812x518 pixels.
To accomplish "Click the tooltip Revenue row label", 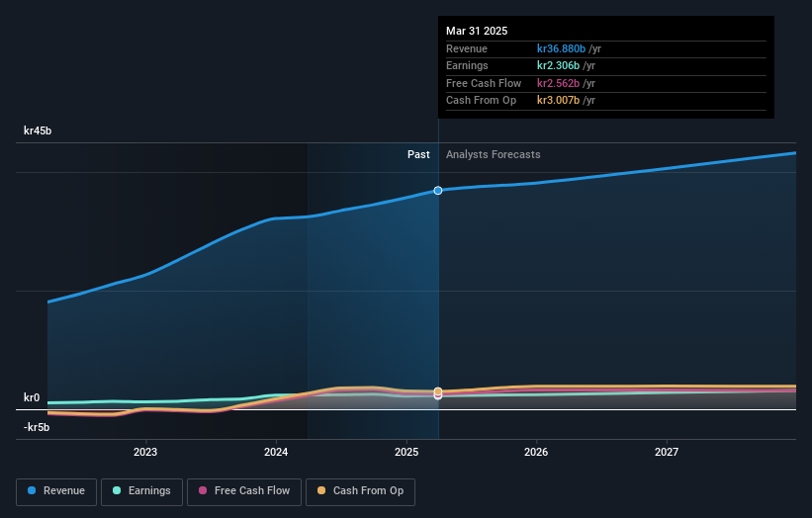I will pyautogui.click(x=467, y=48).
